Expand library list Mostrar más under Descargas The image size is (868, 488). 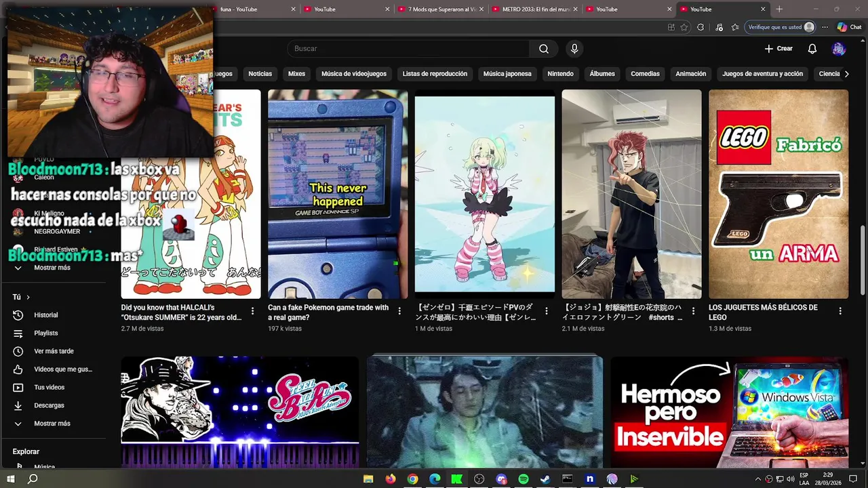point(52,424)
